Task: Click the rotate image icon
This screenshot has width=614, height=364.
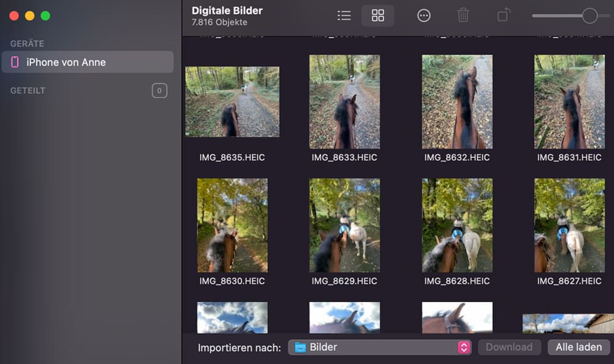Action: tap(503, 15)
